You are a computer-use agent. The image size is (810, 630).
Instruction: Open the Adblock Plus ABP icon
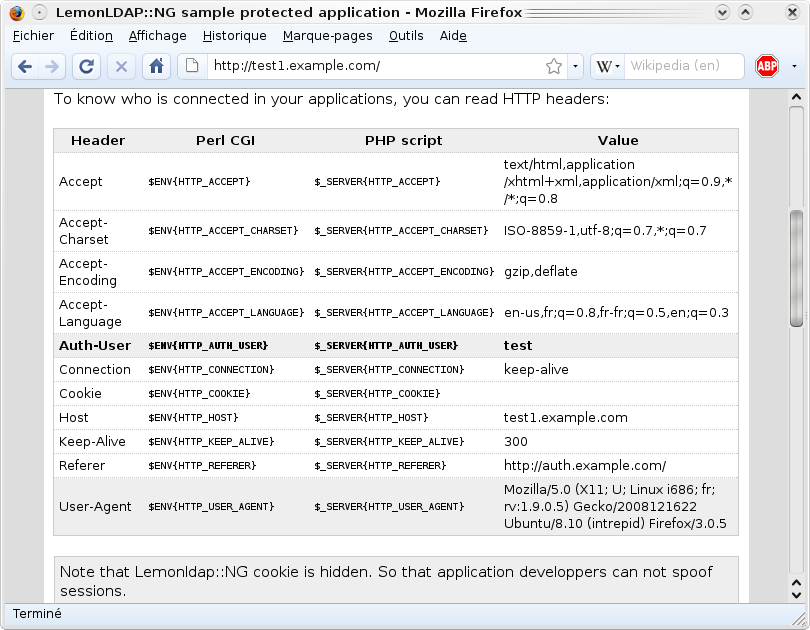[x=767, y=66]
